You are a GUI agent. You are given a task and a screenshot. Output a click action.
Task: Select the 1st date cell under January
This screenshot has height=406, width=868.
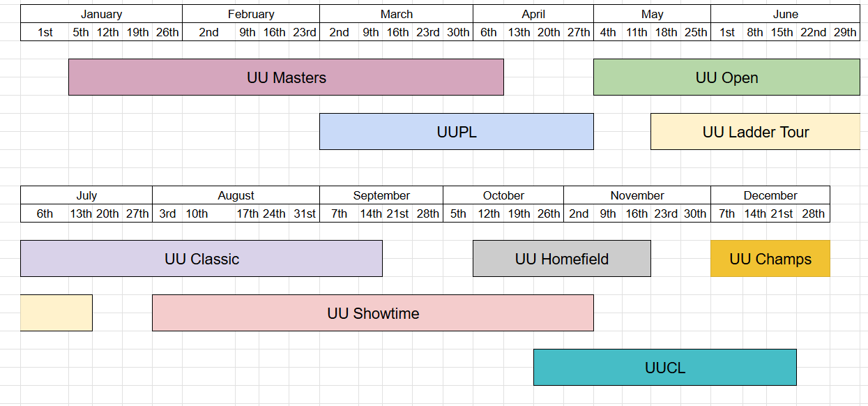click(x=45, y=32)
